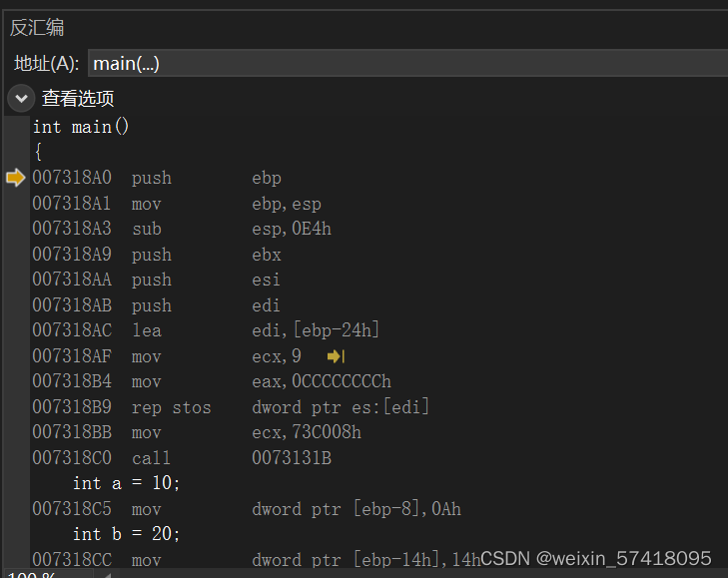Select instruction 007318A3 sub esp, 0E4h

tap(182, 229)
